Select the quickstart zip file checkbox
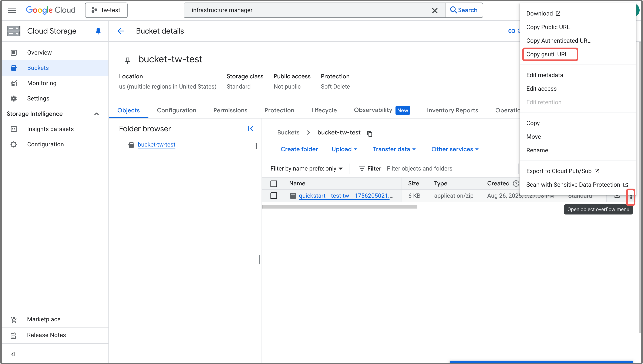The width and height of the screenshot is (643, 364). pyautogui.click(x=274, y=196)
